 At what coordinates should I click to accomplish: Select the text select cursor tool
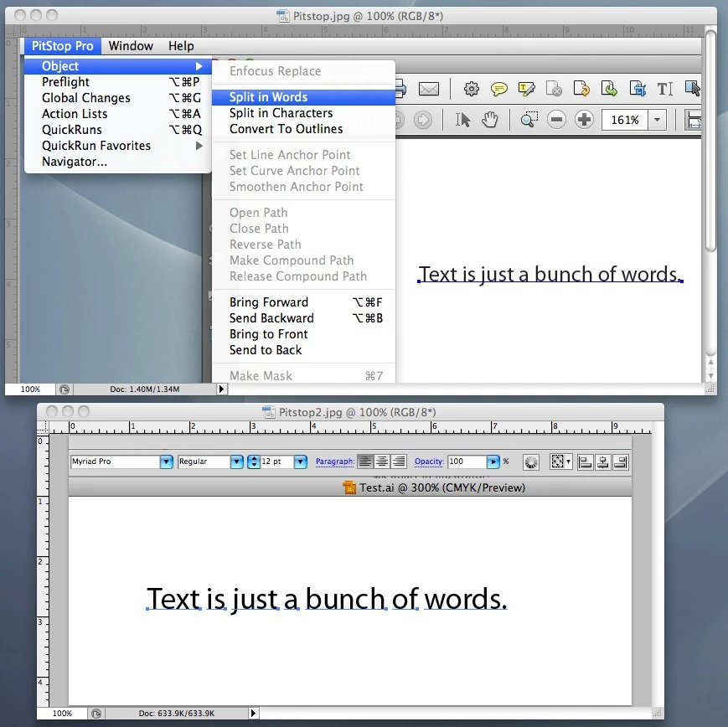(x=462, y=120)
